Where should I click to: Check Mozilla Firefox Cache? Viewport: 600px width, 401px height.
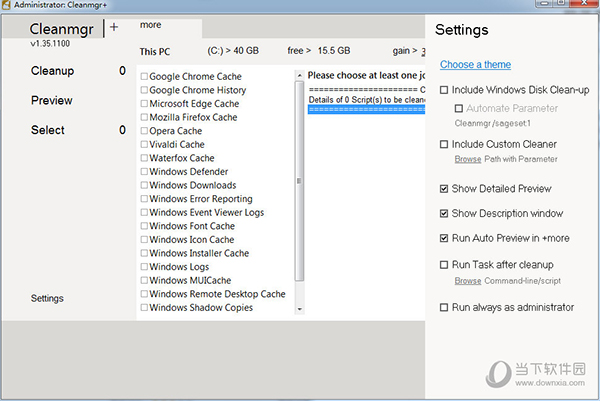(144, 117)
